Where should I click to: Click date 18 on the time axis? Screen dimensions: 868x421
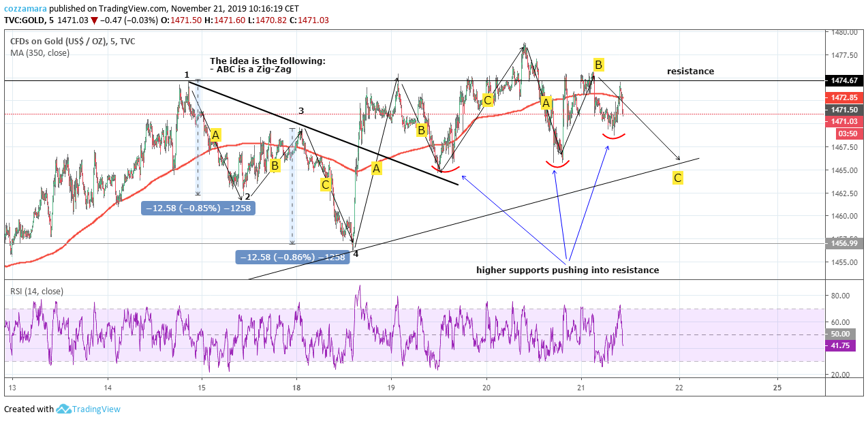click(x=296, y=387)
